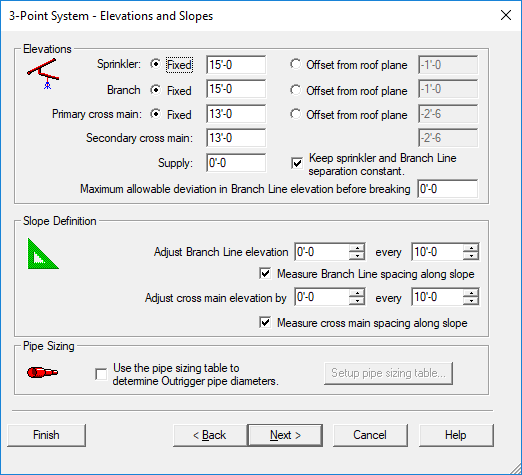Decrease Adjust cross main elevation value
Screen dimensions: 522x475
(357, 301)
